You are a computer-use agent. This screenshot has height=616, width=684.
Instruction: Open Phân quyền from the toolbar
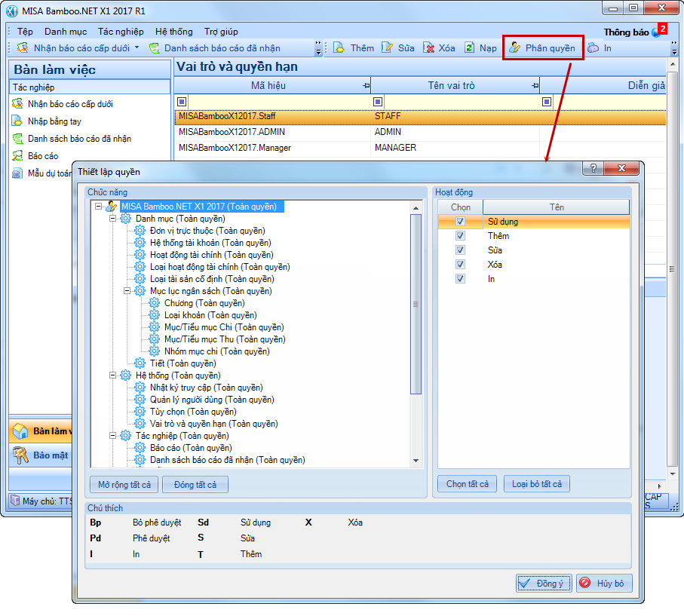coord(543,48)
